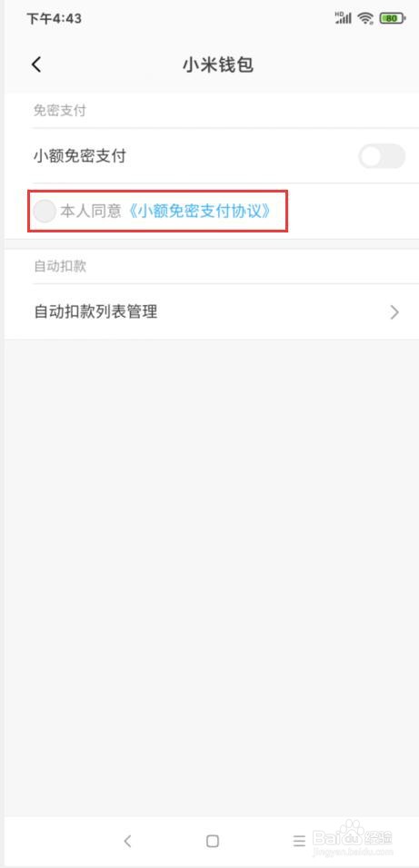419x868 pixels.
Task: Tap the 本人同意 text
Action: pyautogui.click(x=90, y=212)
